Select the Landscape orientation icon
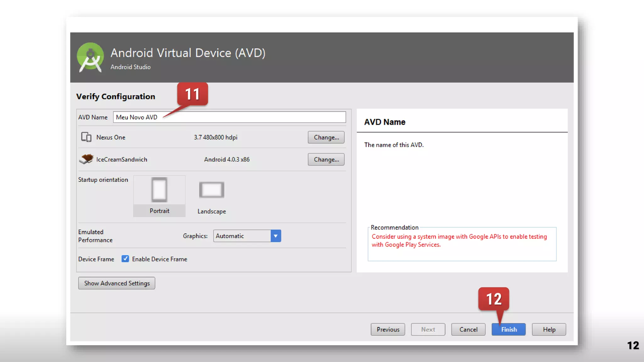The width and height of the screenshot is (644, 362). point(212,190)
